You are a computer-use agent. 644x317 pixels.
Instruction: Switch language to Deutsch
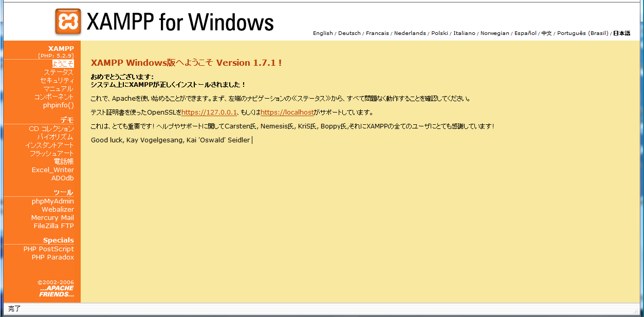(349, 33)
